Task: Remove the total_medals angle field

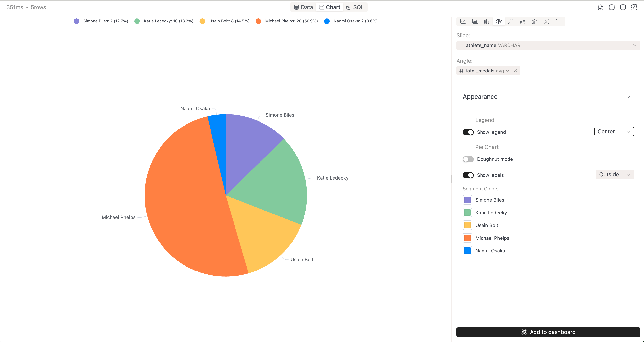Action: coord(515,71)
